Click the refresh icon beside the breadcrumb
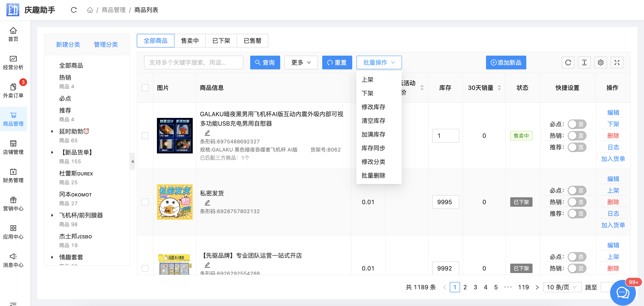 tap(74, 10)
